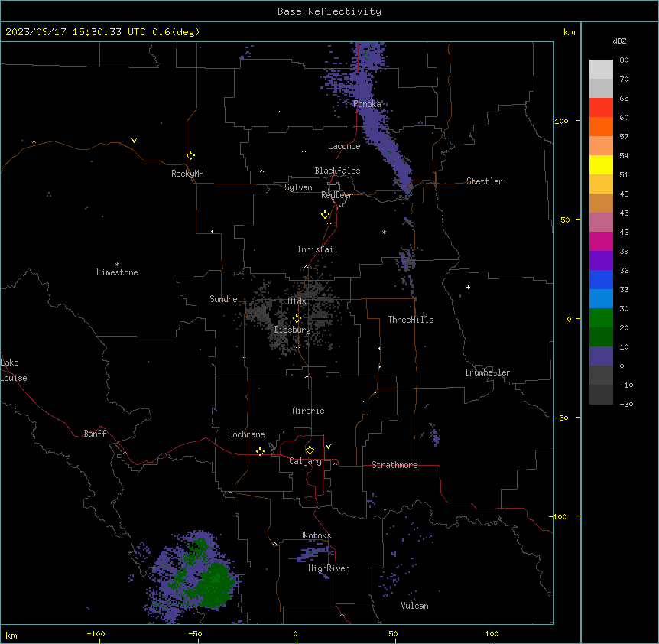Click the 80 value in dBZ legend

(624, 60)
